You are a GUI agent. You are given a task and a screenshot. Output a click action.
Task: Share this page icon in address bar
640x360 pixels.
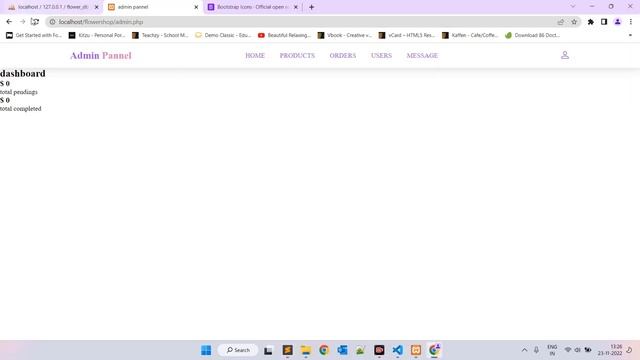tap(561, 22)
